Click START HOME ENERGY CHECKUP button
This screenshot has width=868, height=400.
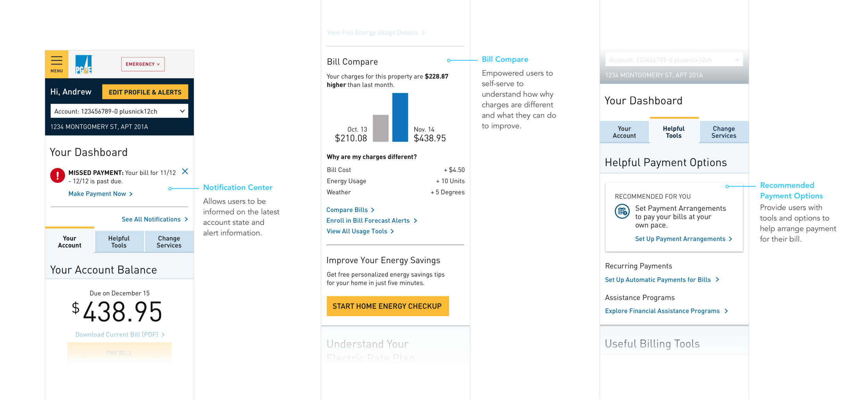click(x=387, y=306)
